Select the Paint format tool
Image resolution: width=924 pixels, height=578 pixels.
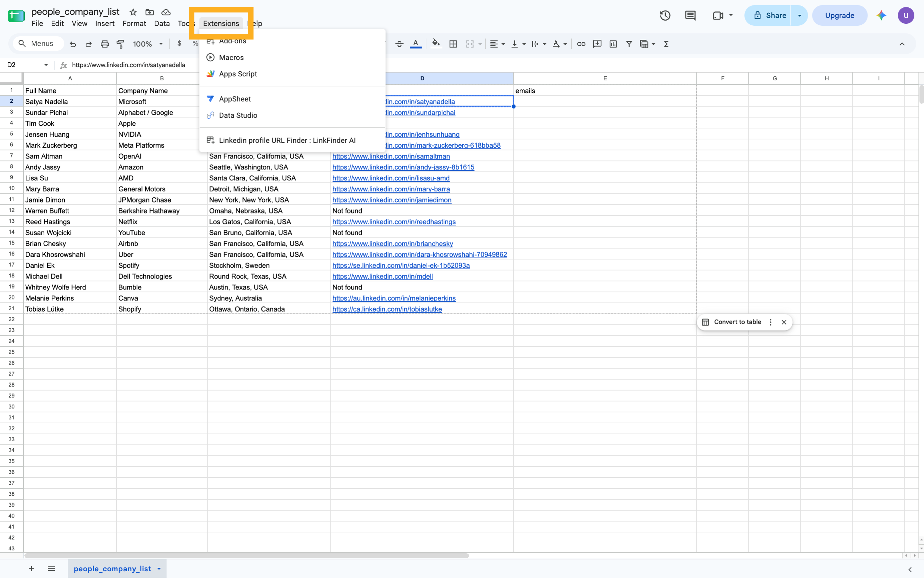(121, 44)
